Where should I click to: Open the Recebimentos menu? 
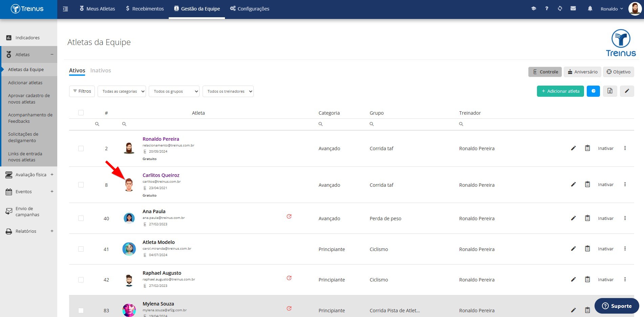pyautogui.click(x=145, y=8)
